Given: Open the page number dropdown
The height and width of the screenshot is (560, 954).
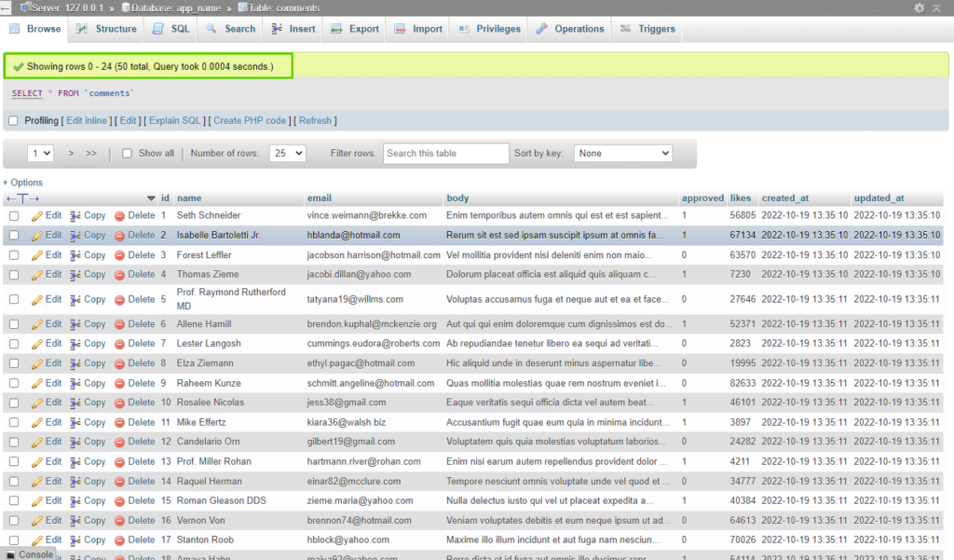Looking at the screenshot, I should (x=41, y=153).
